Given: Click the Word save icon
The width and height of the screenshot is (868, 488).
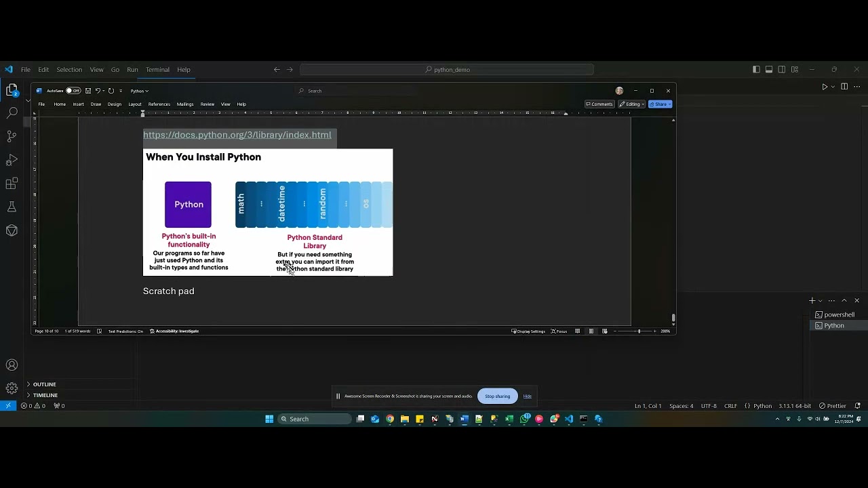Looking at the screenshot, I should (88, 91).
